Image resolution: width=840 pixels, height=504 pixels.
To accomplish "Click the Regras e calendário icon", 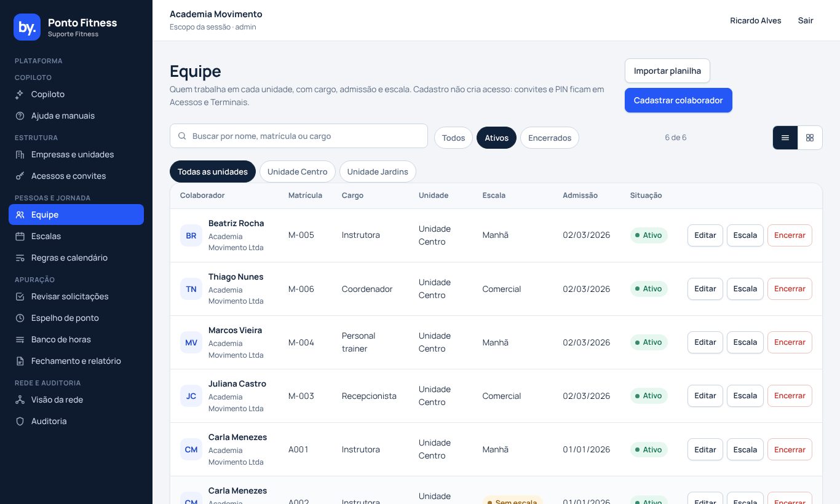I will tap(20, 258).
